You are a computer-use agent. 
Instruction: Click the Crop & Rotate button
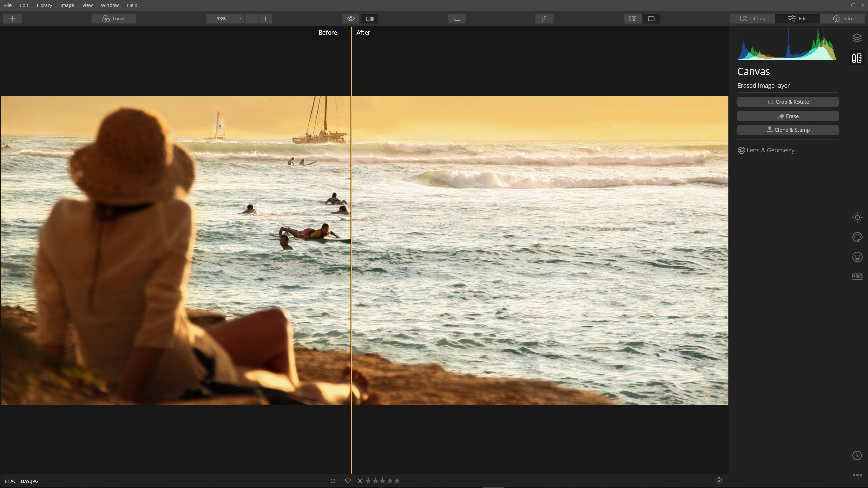click(788, 102)
